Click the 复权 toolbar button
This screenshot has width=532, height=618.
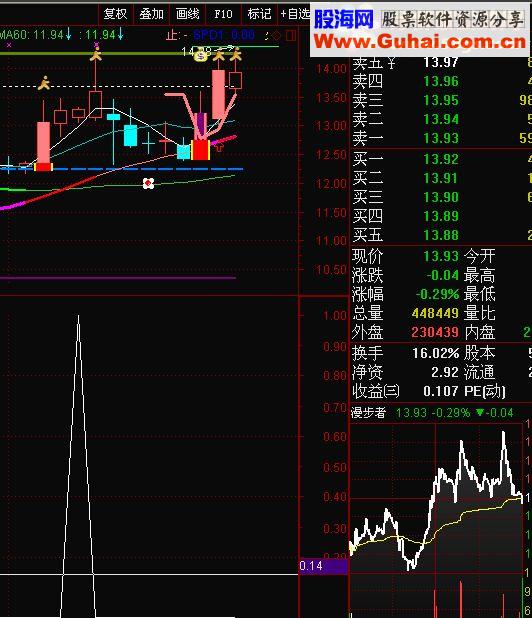click(x=115, y=14)
